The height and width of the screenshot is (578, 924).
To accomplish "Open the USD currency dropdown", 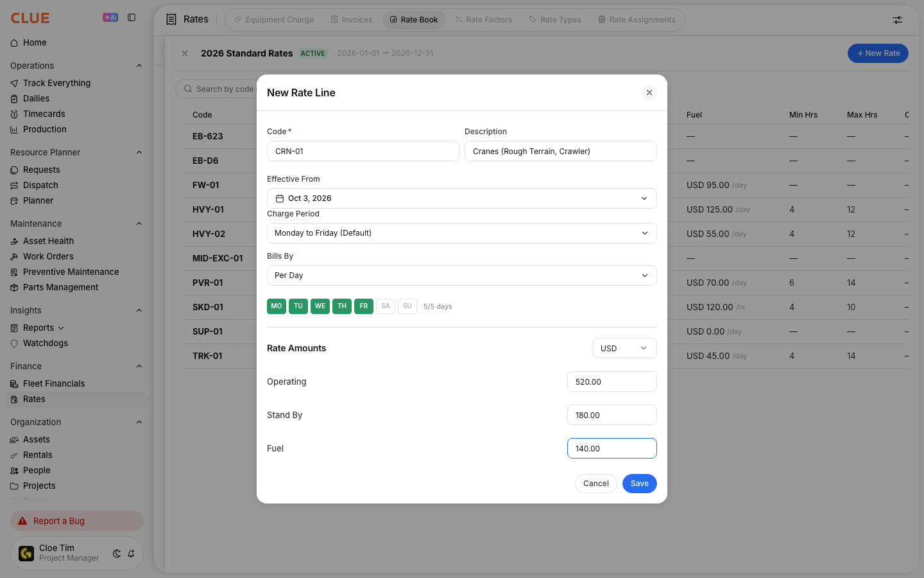I will coord(625,348).
